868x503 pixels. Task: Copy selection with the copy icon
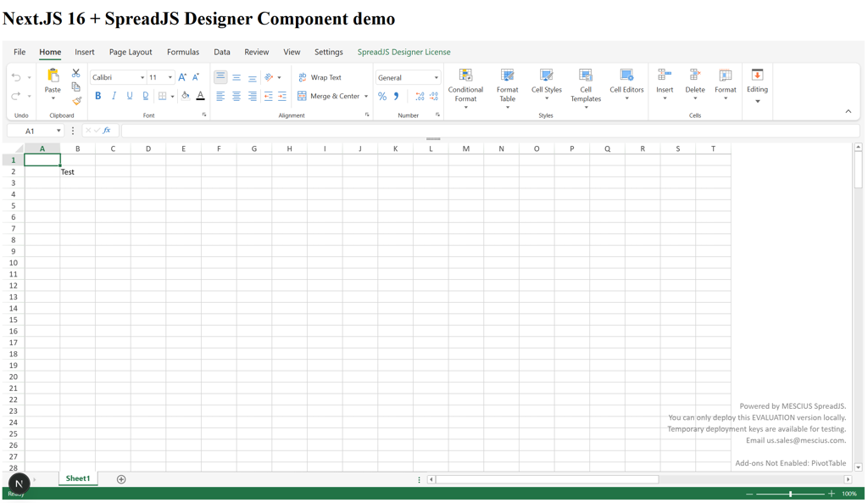click(x=75, y=87)
